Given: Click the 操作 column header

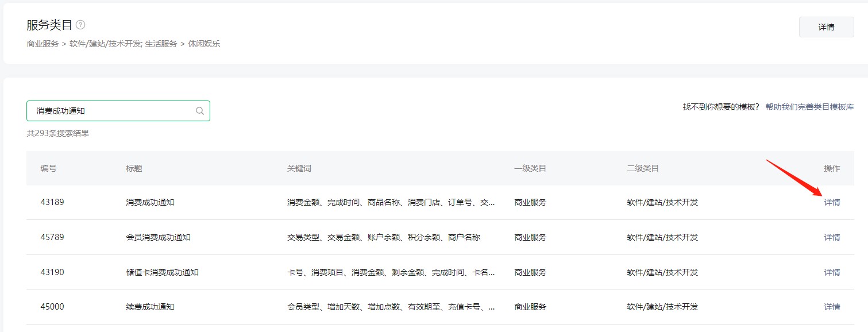Looking at the screenshot, I should (x=832, y=168).
